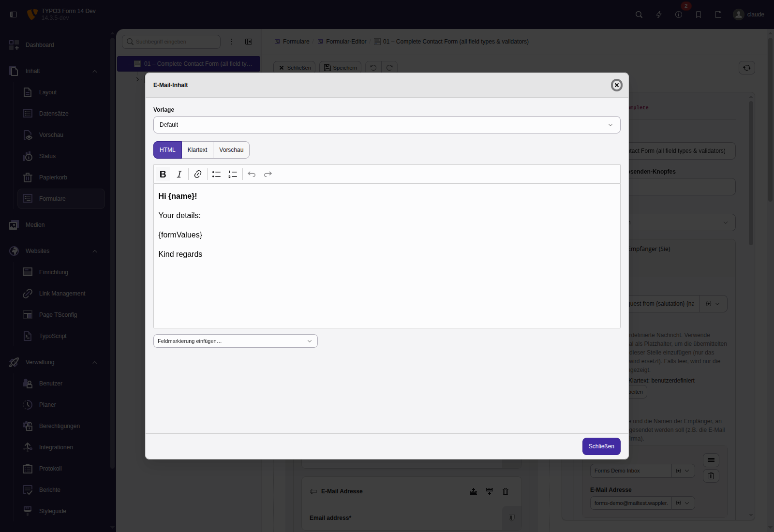Collapse the Websites module group
Image resolution: width=774 pixels, height=532 pixels.
(95, 251)
